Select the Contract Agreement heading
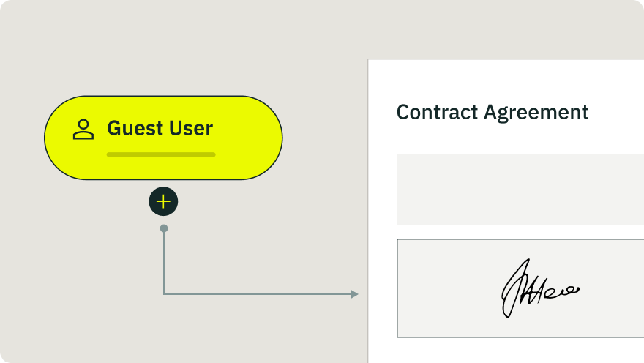 coord(493,112)
